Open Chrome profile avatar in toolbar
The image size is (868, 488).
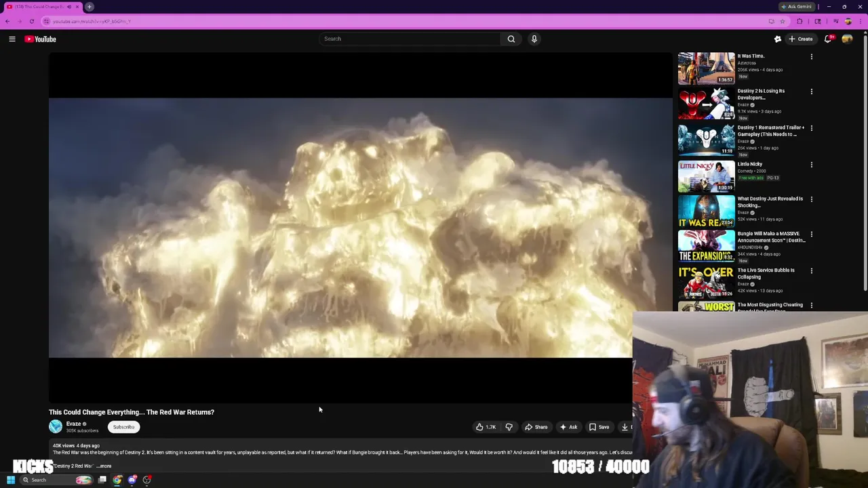pos(848,21)
